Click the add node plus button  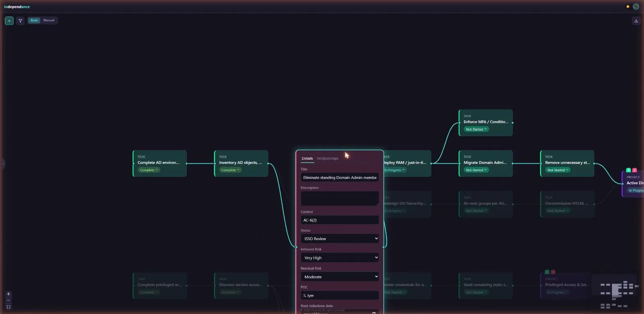pyautogui.click(x=9, y=21)
